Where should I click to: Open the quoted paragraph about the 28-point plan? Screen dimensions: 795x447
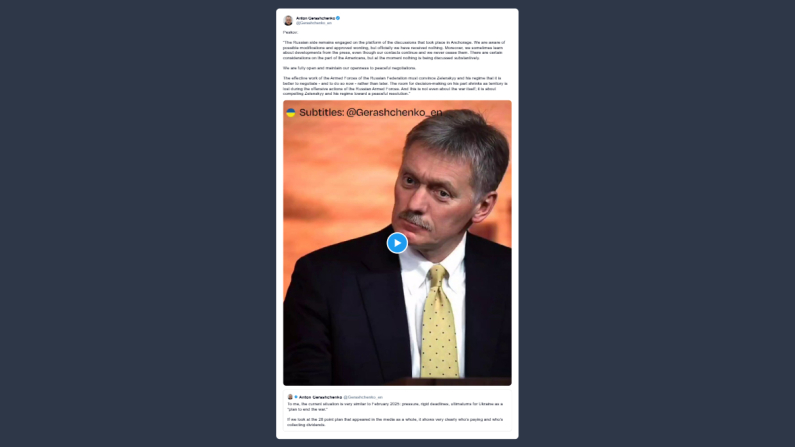click(395, 422)
